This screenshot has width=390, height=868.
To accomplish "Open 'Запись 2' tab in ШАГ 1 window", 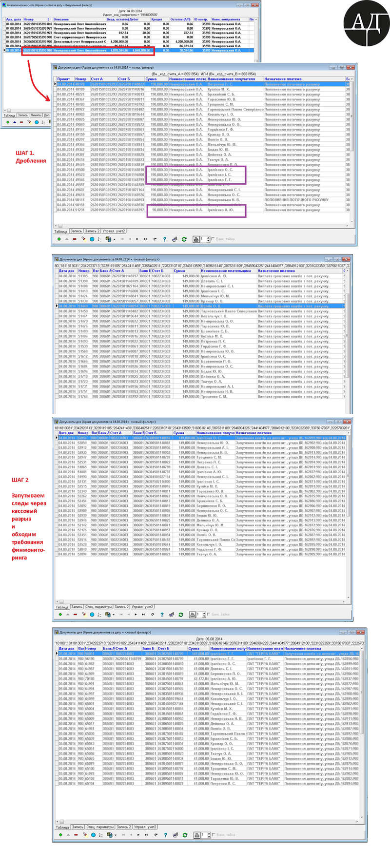I will (92, 231).
